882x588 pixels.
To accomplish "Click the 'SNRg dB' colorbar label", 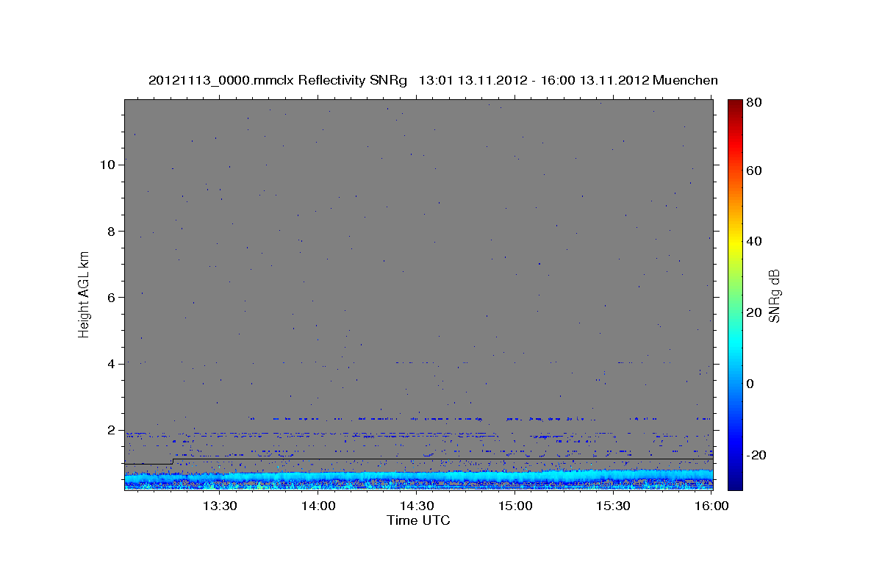I will coord(775,295).
